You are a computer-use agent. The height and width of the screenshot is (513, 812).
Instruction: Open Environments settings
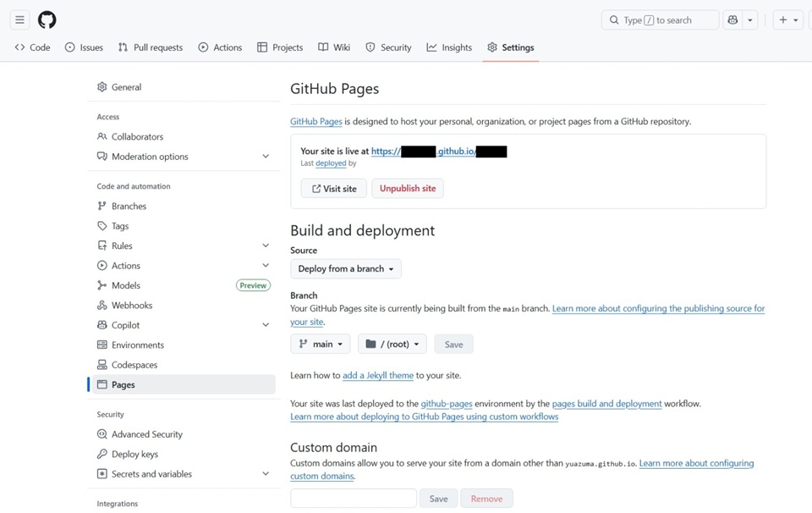click(137, 345)
